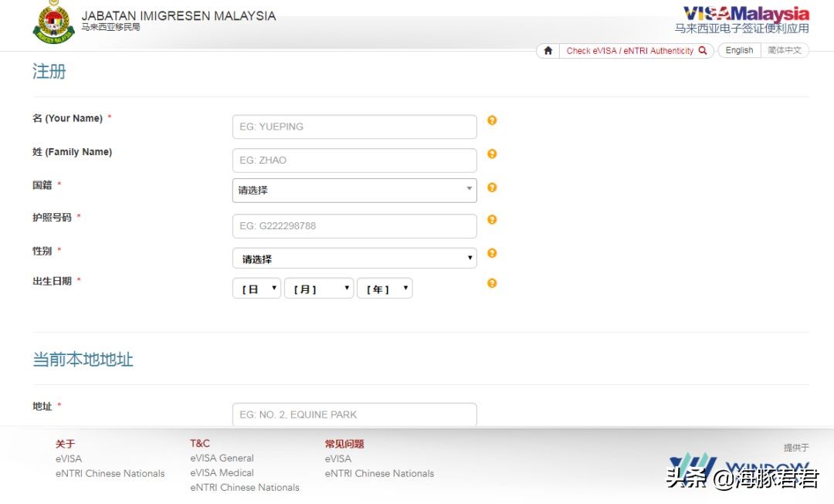Open the help icon next to Family Name
The height and width of the screenshot is (504, 834).
(x=492, y=154)
